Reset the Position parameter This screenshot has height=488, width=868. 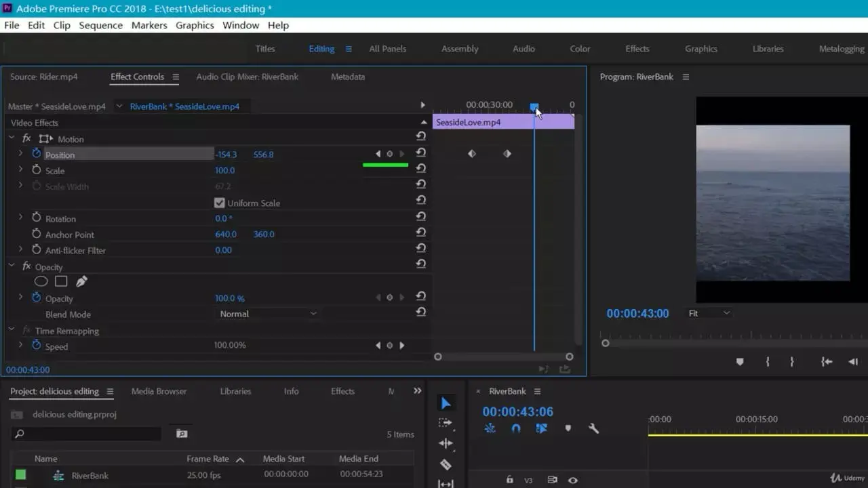coord(420,154)
